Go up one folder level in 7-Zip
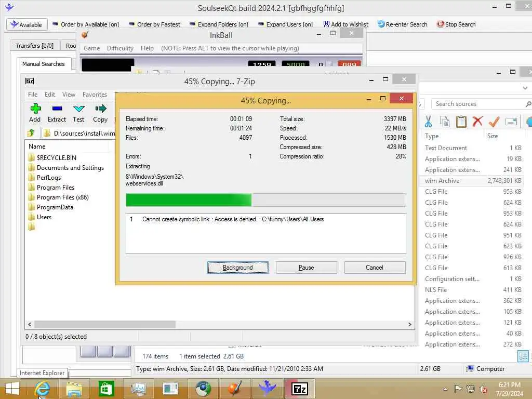This screenshot has height=399, width=532. 31,133
